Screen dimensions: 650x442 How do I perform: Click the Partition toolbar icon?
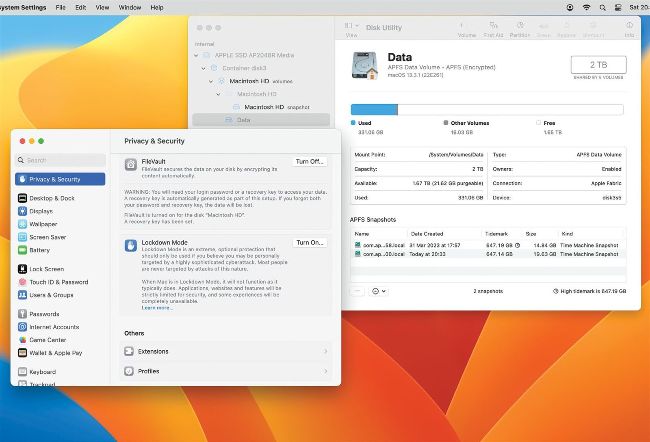[x=519, y=27]
